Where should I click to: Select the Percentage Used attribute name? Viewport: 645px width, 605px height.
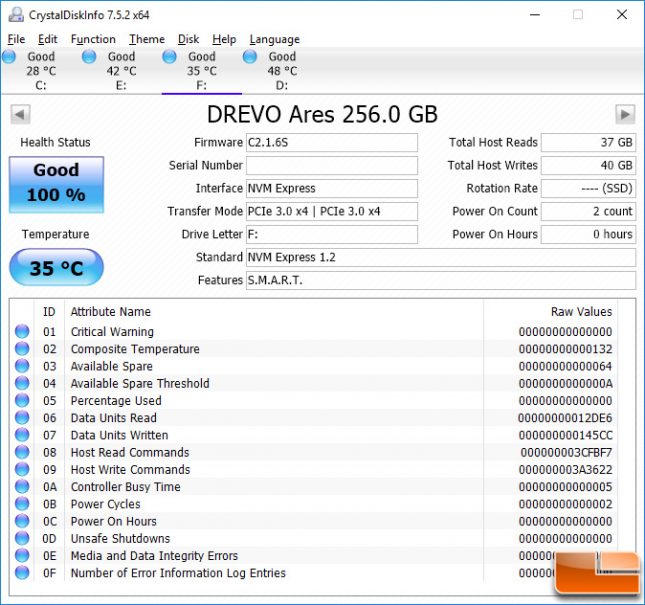116,401
